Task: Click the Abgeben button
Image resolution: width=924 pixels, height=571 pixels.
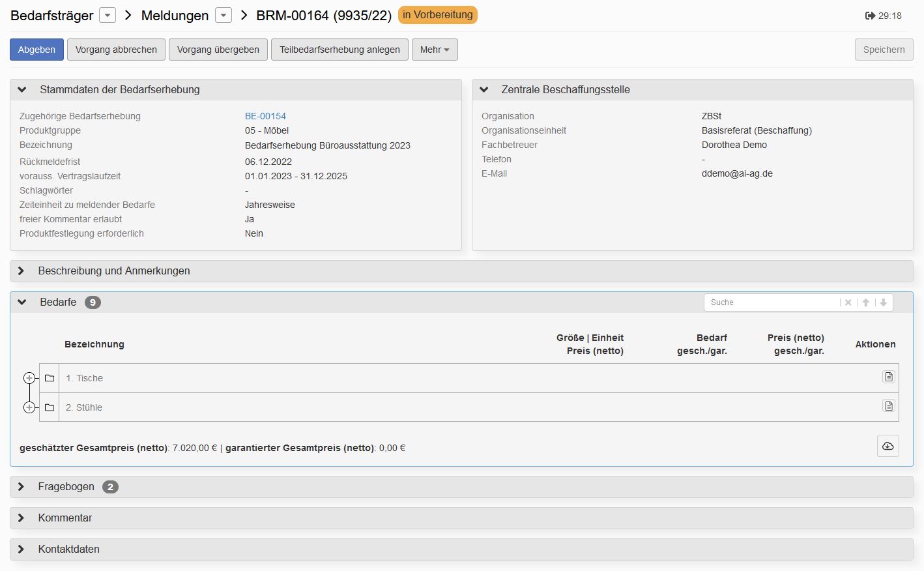Action: point(36,49)
